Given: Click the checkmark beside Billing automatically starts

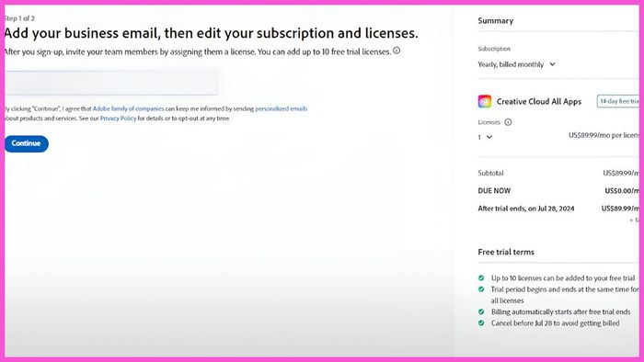Looking at the screenshot, I should coord(481,311).
